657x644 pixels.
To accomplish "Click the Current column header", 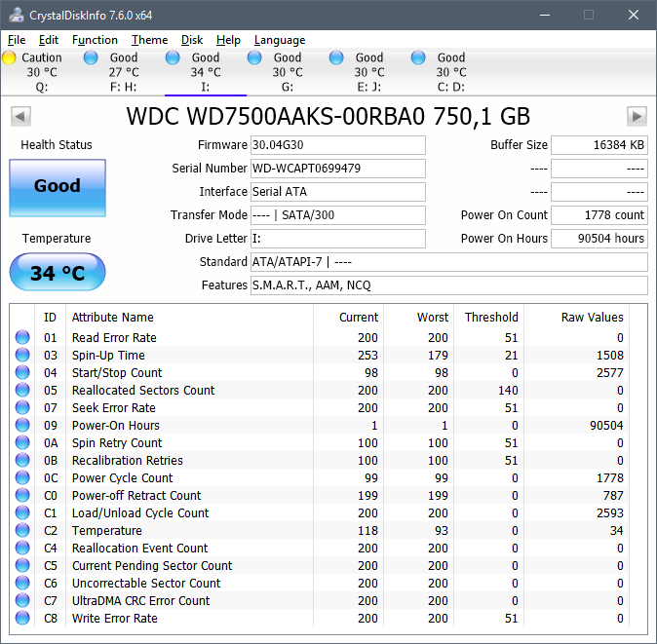I will (359, 317).
